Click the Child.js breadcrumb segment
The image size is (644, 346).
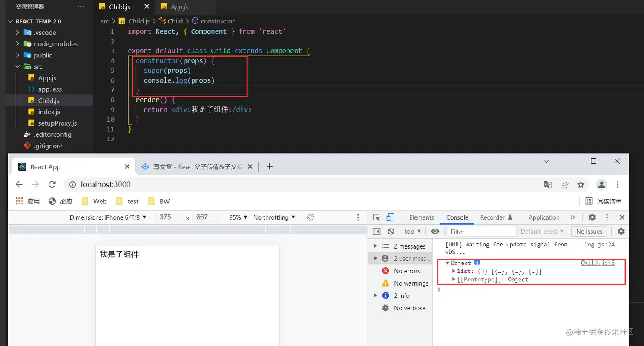pos(139,21)
